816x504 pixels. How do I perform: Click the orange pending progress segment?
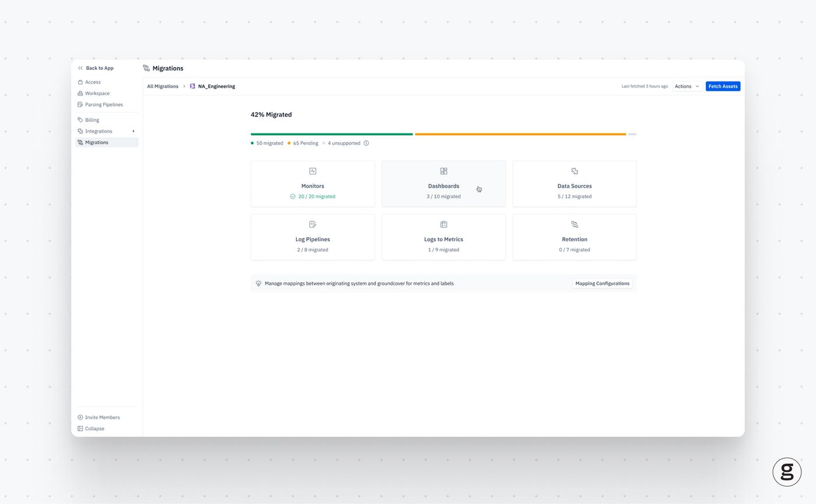tap(520, 134)
